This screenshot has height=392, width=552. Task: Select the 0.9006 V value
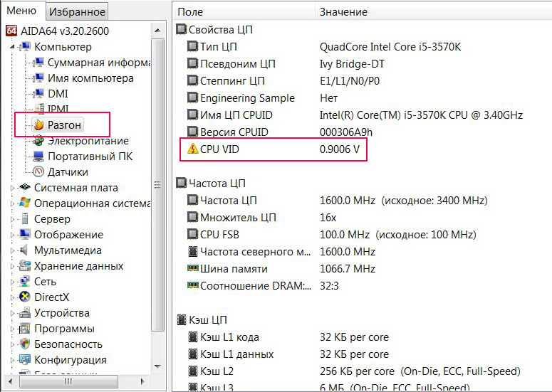(340, 149)
